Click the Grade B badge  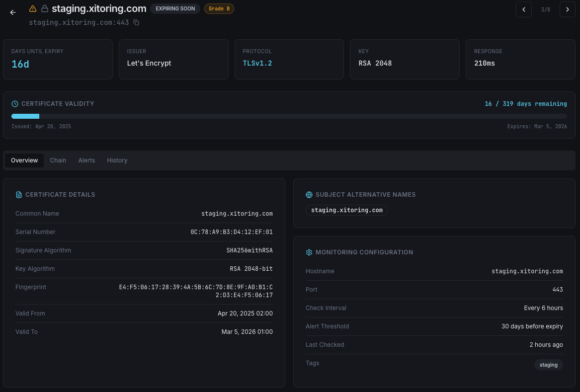coord(219,8)
